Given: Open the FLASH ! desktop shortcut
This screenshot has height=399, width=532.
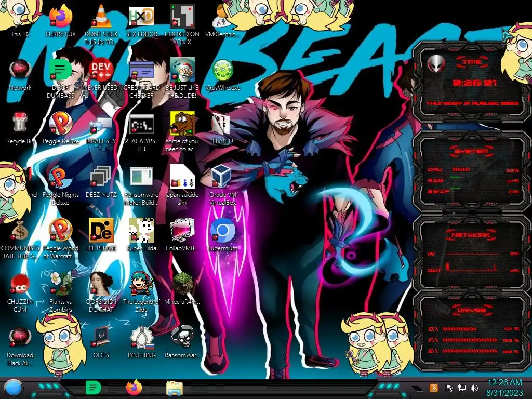Looking at the screenshot, I should tap(222, 128).
